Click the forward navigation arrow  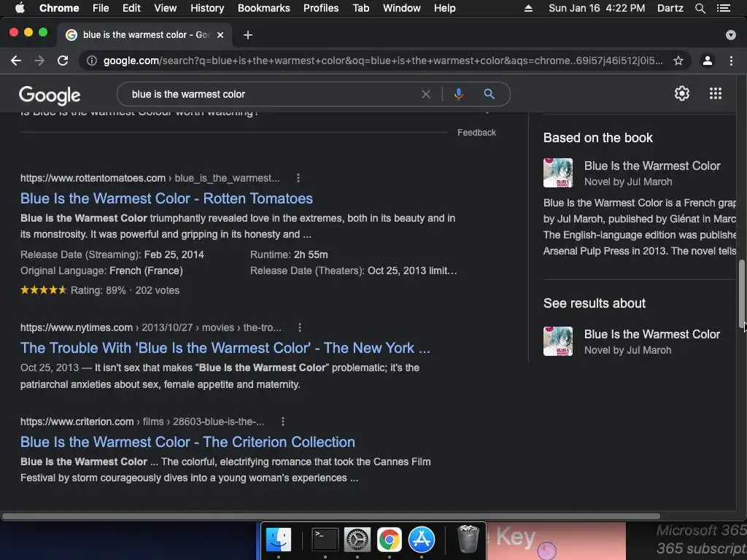click(39, 61)
